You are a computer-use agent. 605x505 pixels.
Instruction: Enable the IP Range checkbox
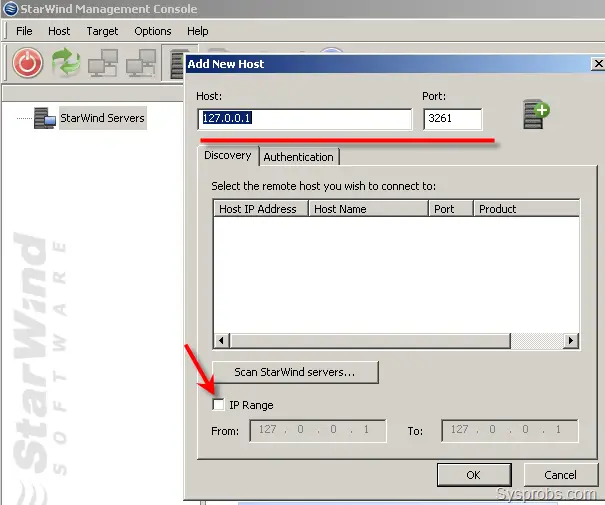(218, 405)
